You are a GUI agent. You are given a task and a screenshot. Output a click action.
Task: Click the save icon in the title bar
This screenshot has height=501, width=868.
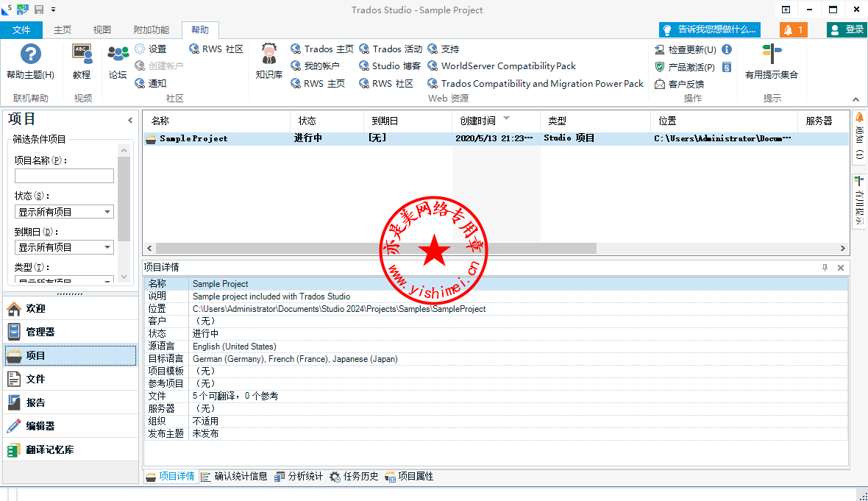coord(39,10)
